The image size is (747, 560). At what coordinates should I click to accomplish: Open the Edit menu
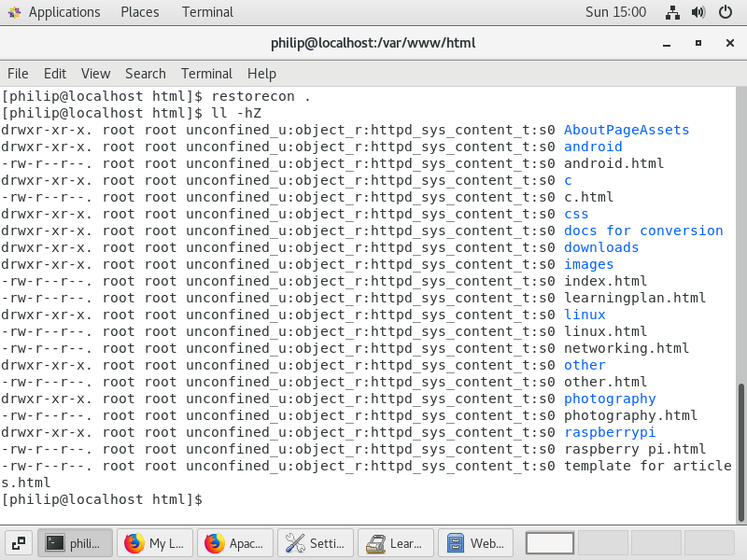(55, 74)
